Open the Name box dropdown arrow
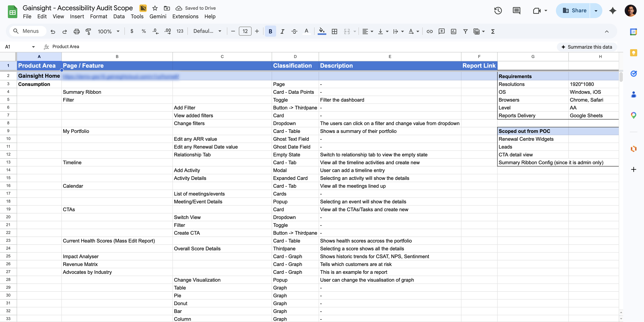Viewport: 644px width, 322px height. tap(33, 47)
